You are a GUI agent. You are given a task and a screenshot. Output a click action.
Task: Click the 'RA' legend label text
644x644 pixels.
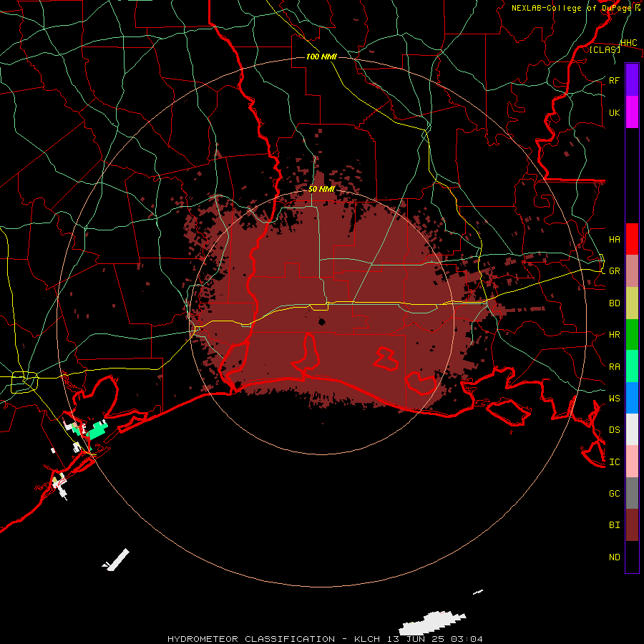(x=614, y=367)
